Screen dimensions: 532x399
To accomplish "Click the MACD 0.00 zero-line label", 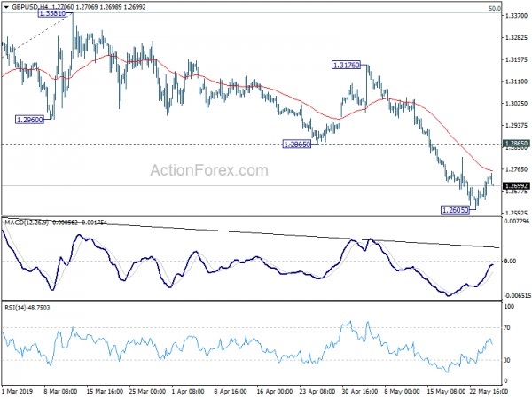I will click(511, 261).
